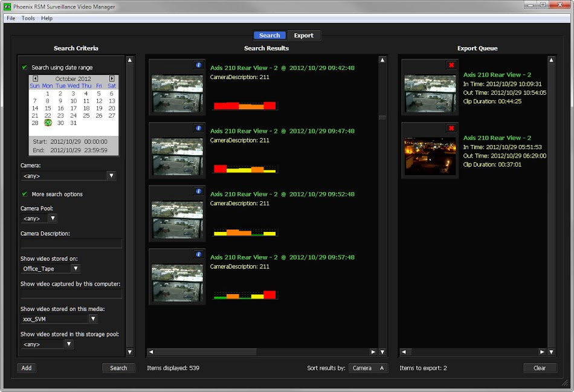Open the Camera dropdown
This screenshot has width=574, height=392.
coord(111,176)
